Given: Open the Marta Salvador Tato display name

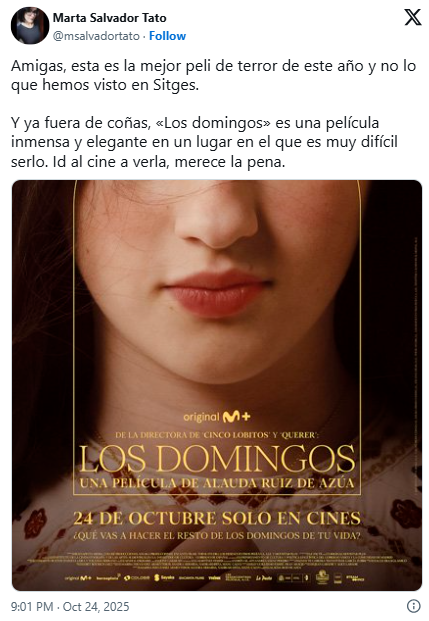Looking at the screenshot, I should click(x=110, y=18).
